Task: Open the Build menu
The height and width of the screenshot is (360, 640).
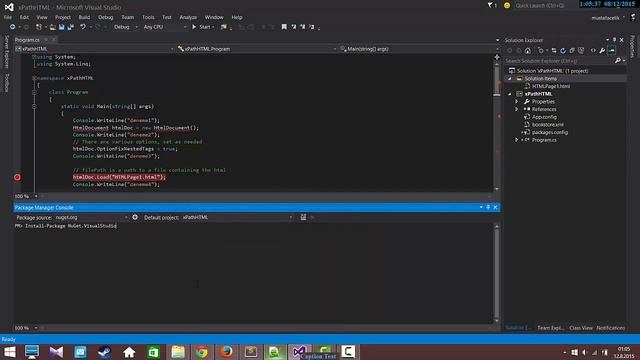Action: pyautogui.click(x=84, y=17)
